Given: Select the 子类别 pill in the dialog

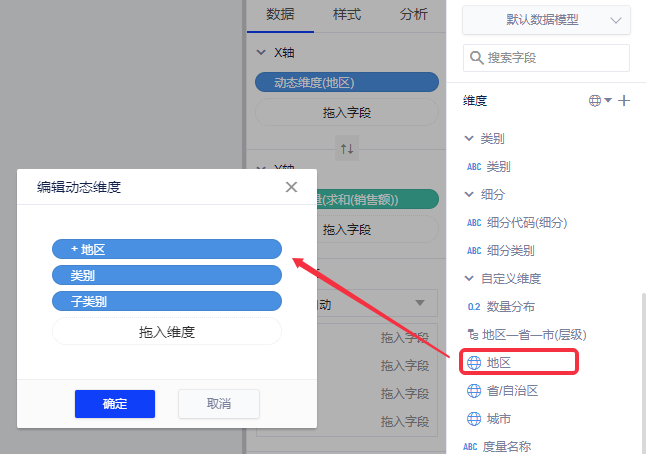Looking at the screenshot, I should pyautogui.click(x=167, y=301).
